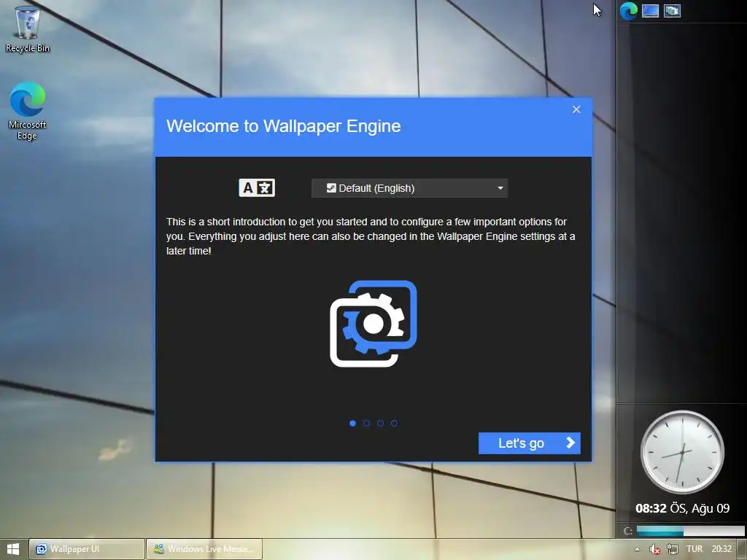Select the first page indicator dot
The height and width of the screenshot is (560, 747).
(x=352, y=423)
